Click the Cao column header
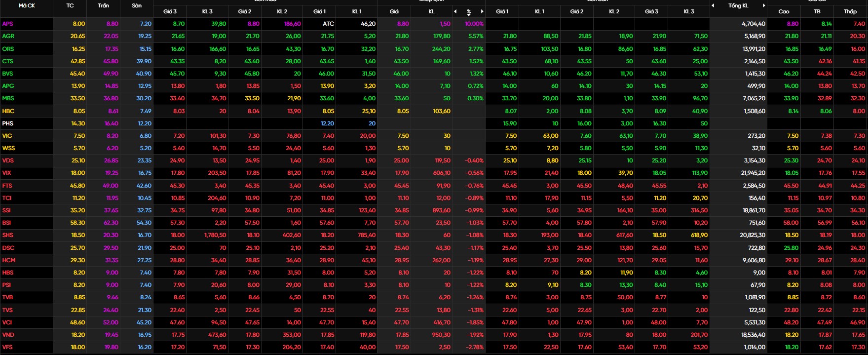Image resolution: width=868 pixels, height=355 pixels. click(784, 11)
